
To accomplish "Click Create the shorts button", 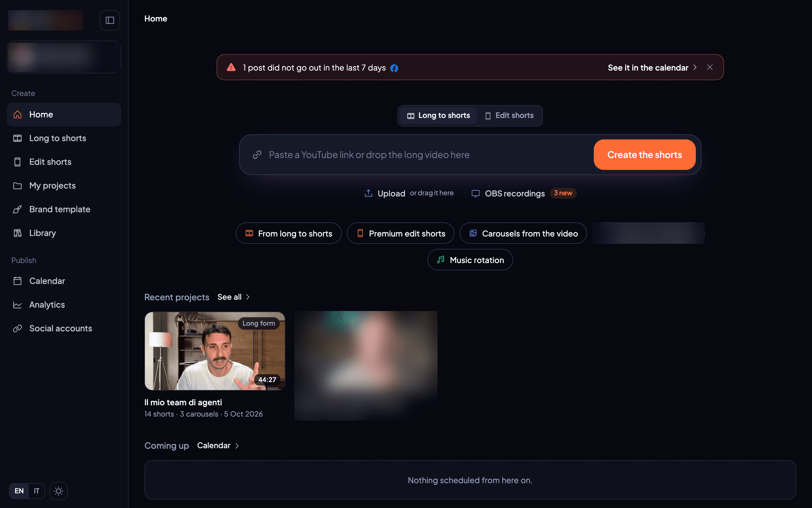I will 645,155.
